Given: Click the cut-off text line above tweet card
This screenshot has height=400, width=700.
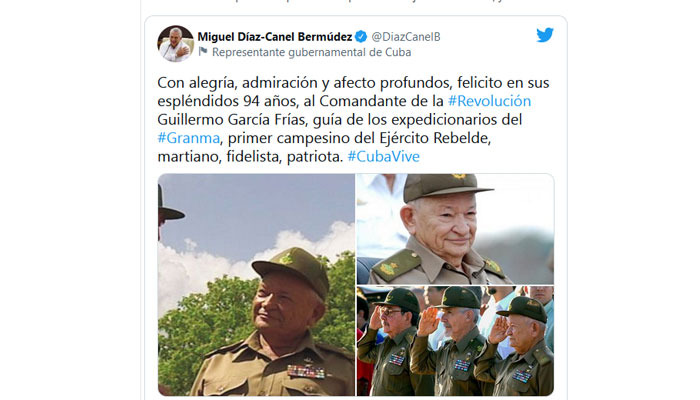Looking at the screenshot, I should 354,2.
